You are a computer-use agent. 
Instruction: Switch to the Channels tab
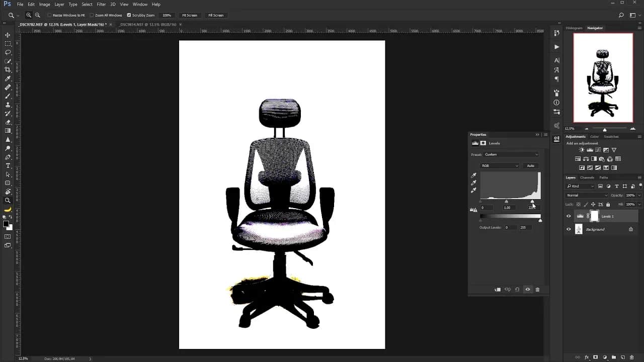click(587, 177)
